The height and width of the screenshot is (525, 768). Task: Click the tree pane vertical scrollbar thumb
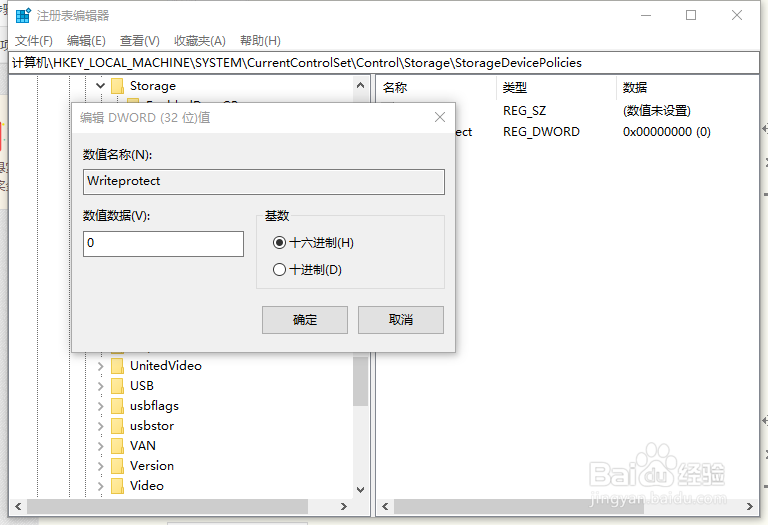click(360, 380)
